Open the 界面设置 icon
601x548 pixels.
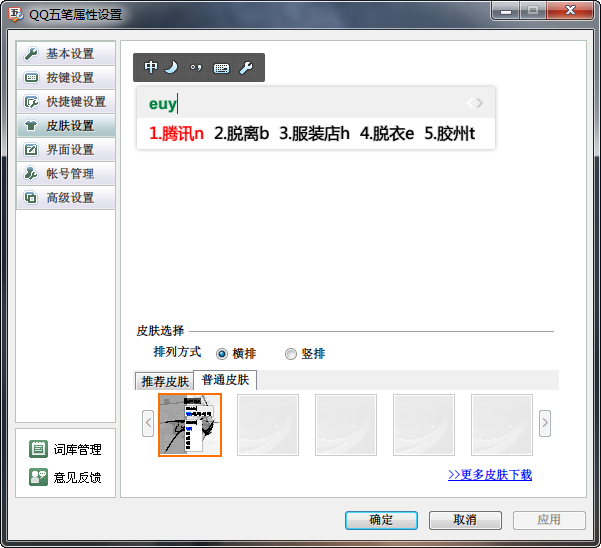pos(31,149)
